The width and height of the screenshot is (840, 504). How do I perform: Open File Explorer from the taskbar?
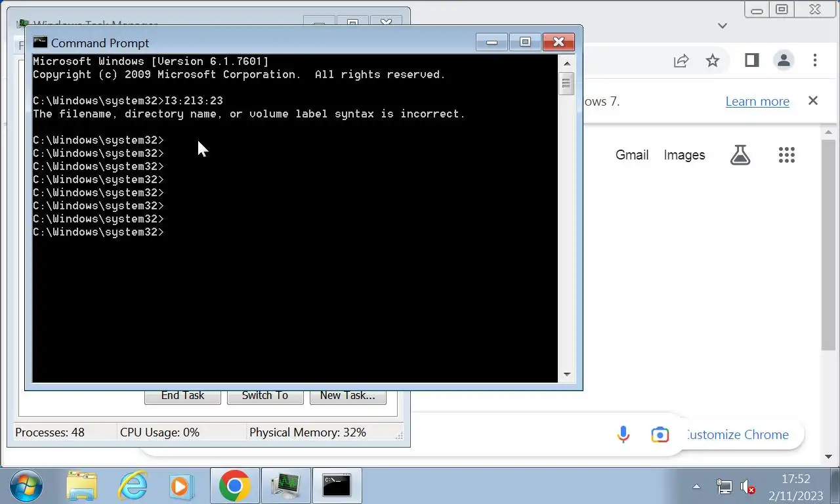81,486
